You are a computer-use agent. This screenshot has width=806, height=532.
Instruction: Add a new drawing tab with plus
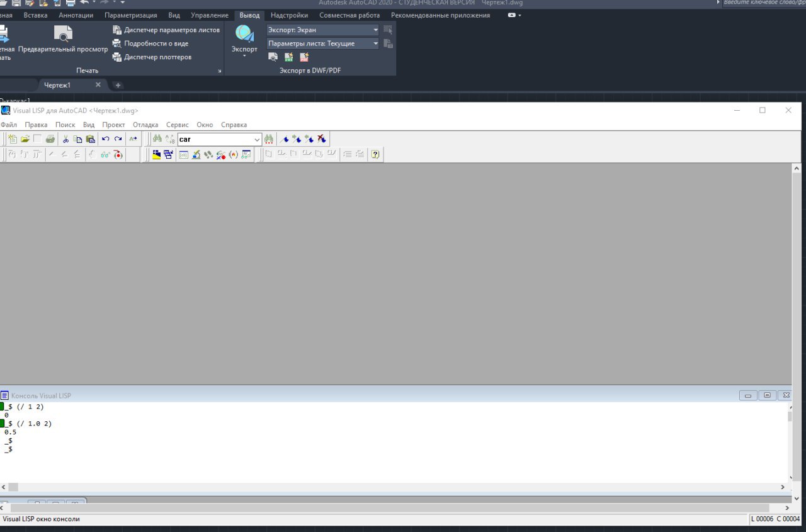click(118, 85)
